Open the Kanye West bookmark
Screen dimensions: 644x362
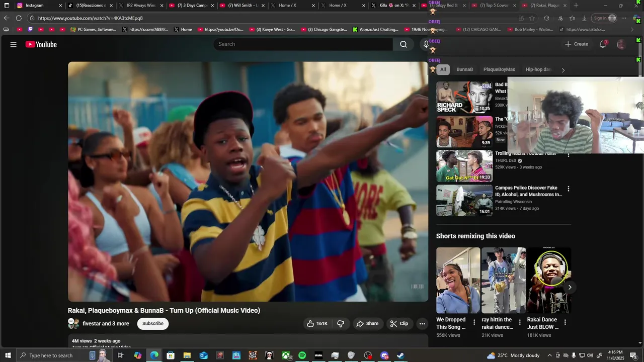pos(272,30)
